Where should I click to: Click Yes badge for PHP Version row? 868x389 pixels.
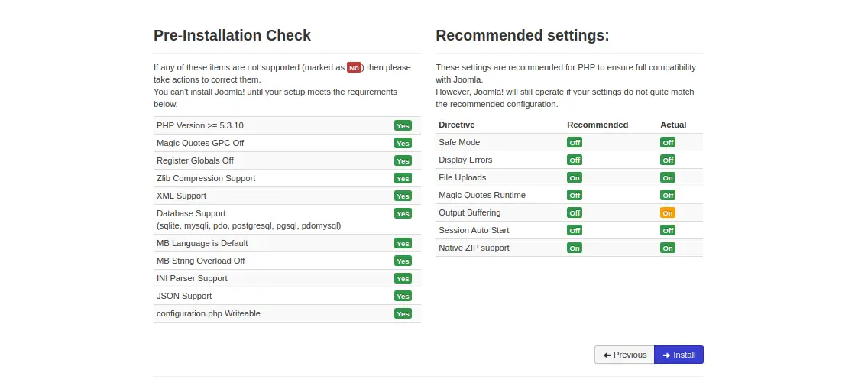[x=403, y=125]
